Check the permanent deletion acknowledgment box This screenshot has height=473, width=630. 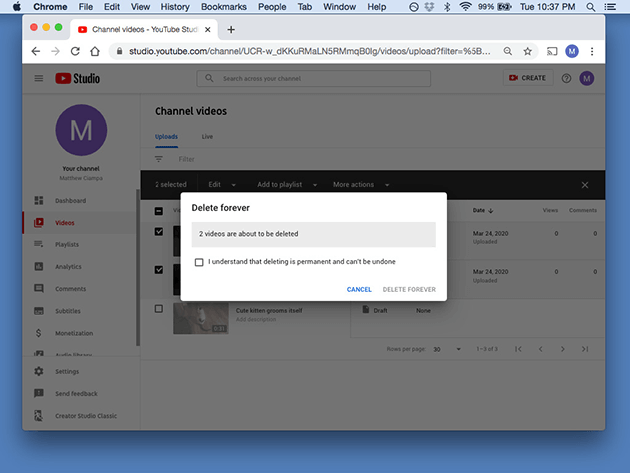coord(199,262)
